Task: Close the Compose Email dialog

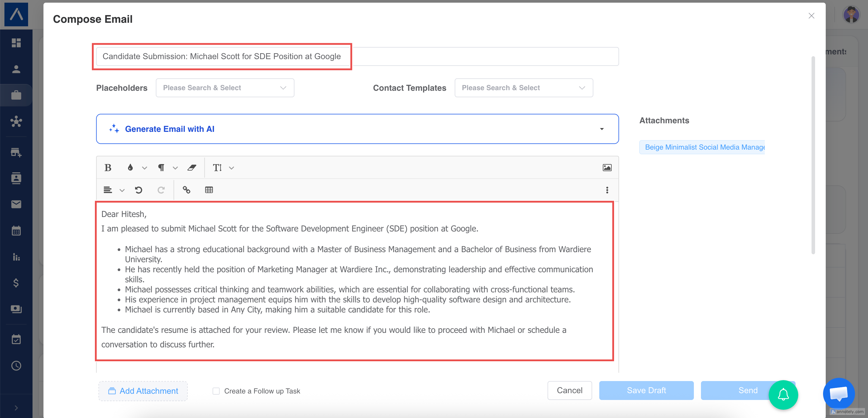Action: tap(812, 16)
